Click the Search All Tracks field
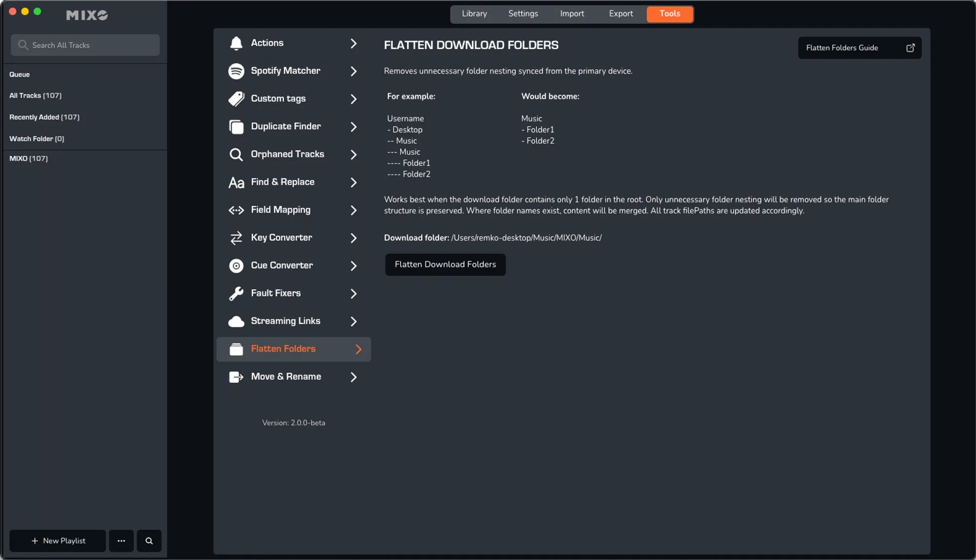The image size is (976, 560). click(85, 45)
